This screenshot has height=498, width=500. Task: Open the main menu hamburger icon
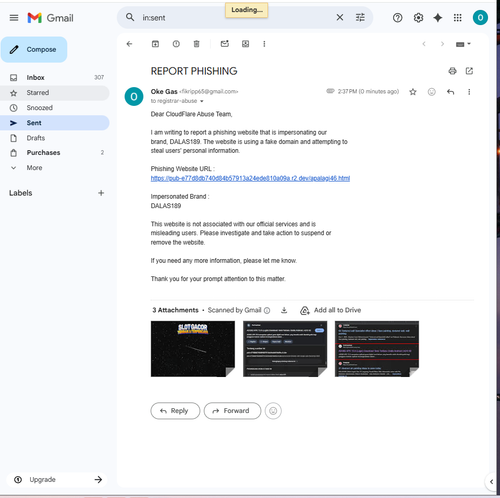(x=14, y=18)
